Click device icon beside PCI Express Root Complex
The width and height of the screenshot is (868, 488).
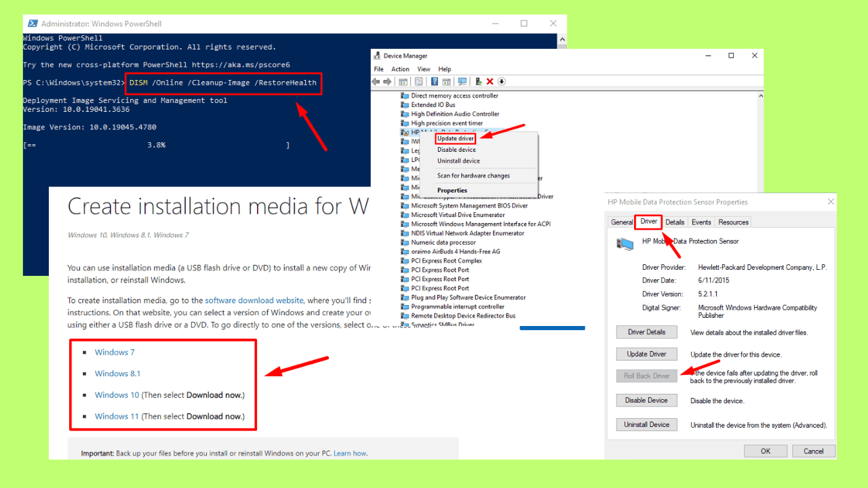[405, 261]
